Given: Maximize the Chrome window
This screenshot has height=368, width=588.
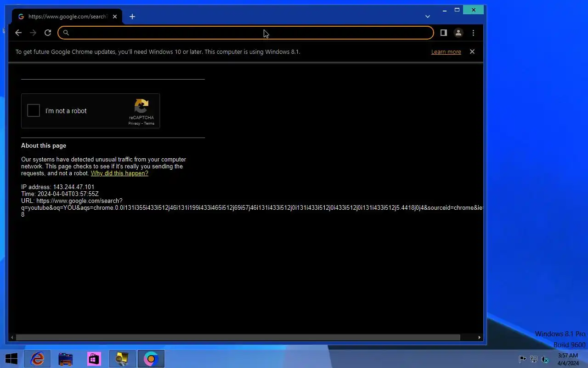Looking at the screenshot, I should coord(457,10).
